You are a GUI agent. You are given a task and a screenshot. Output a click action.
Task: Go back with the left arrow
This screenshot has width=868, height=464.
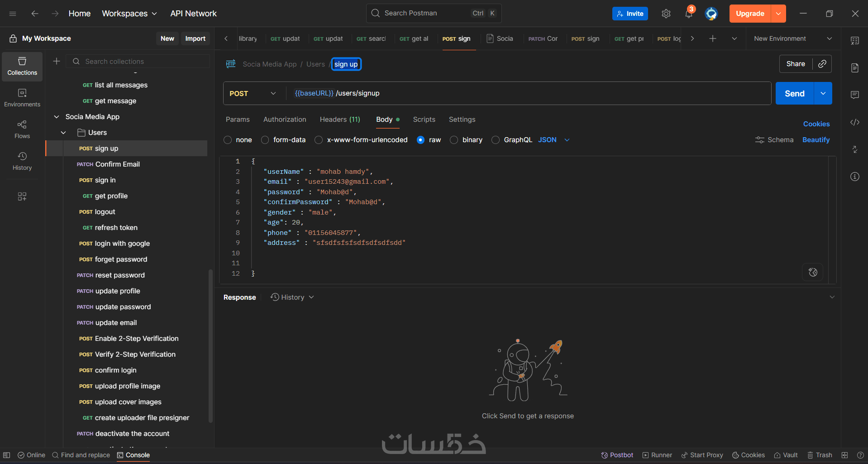coord(35,14)
